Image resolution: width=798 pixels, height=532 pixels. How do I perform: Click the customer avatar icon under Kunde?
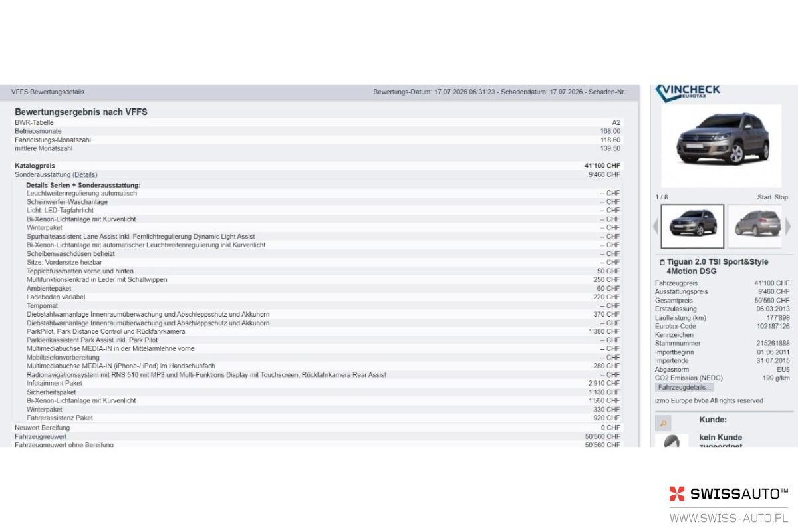click(672, 441)
